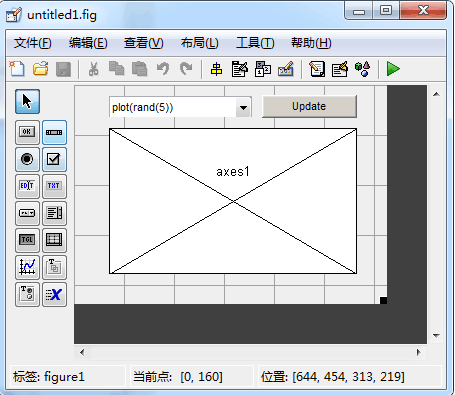The image size is (455, 395).
Task: Select the Check Box component tool
Action: point(54,159)
